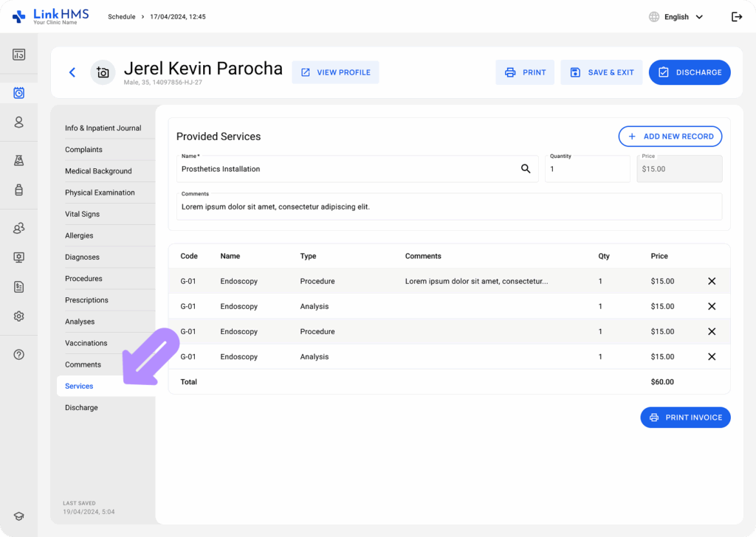Click the View Profile button
Image resolution: width=756 pixels, height=537 pixels.
point(336,72)
